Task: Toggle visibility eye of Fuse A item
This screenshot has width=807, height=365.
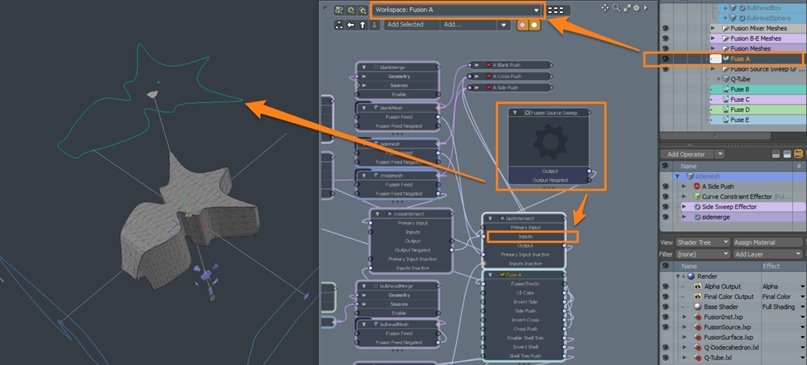Action: point(665,59)
